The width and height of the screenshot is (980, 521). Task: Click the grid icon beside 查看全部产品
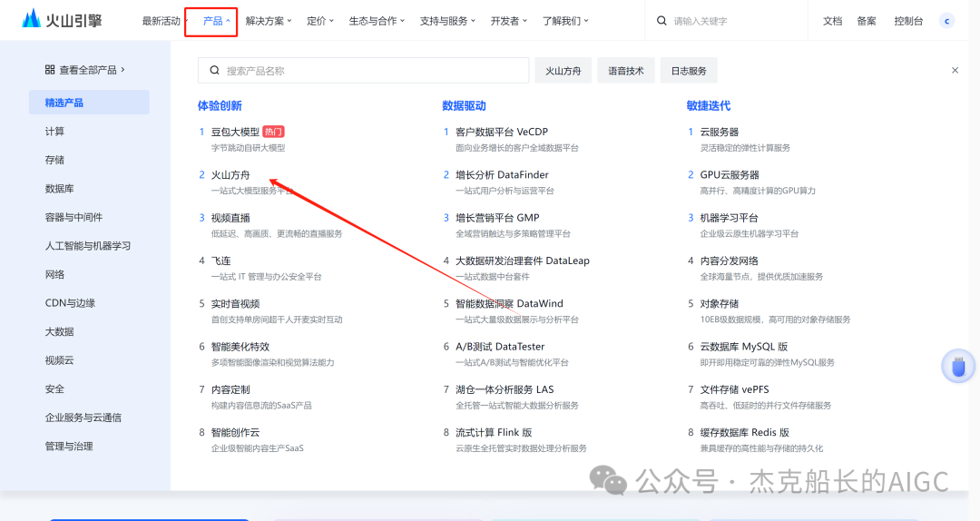[49, 69]
